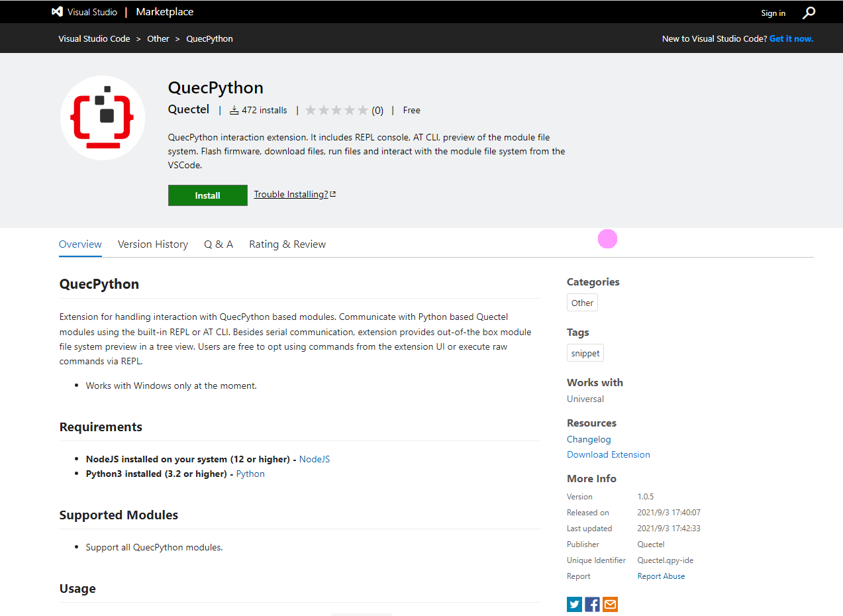Click the star rating icons
This screenshot has width=843, height=616.
(x=336, y=111)
